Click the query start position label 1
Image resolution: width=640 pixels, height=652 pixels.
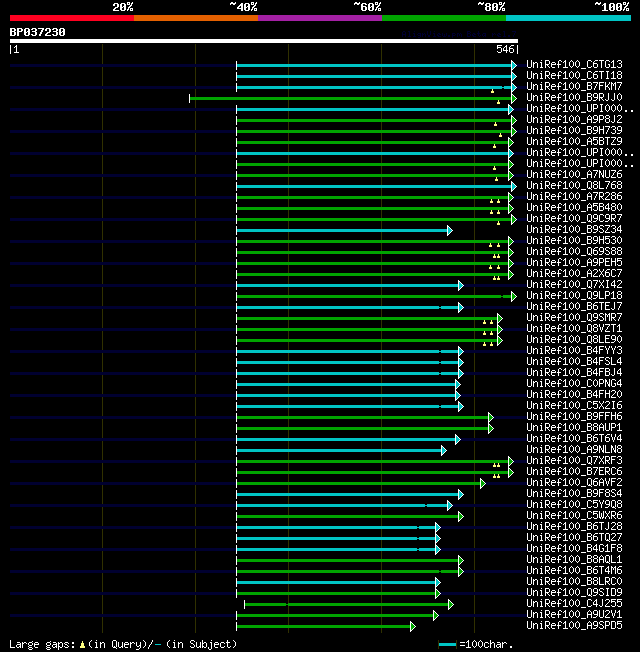(16, 49)
